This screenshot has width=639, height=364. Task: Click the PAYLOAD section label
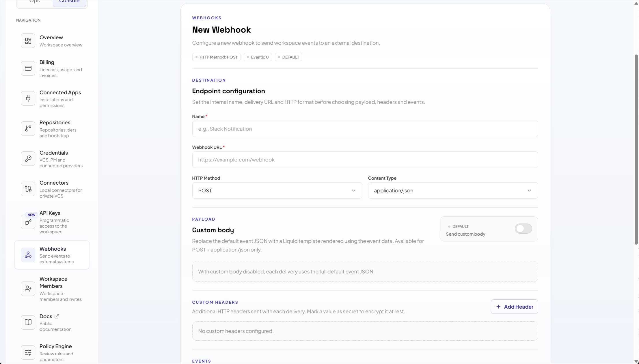point(204,219)
